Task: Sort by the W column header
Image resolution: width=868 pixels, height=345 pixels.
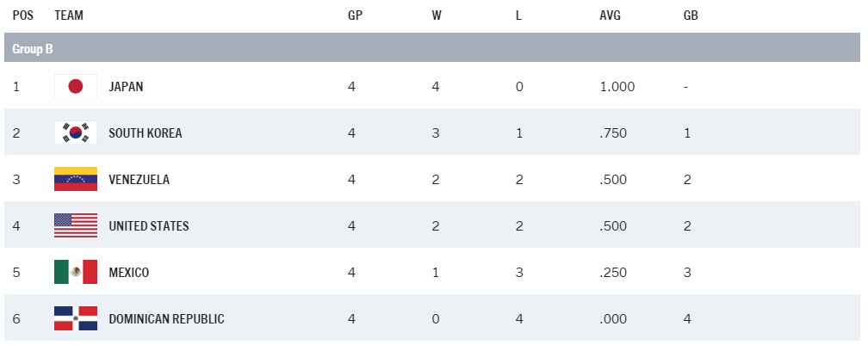Action: pyautogui.click(x=437, y=15)
